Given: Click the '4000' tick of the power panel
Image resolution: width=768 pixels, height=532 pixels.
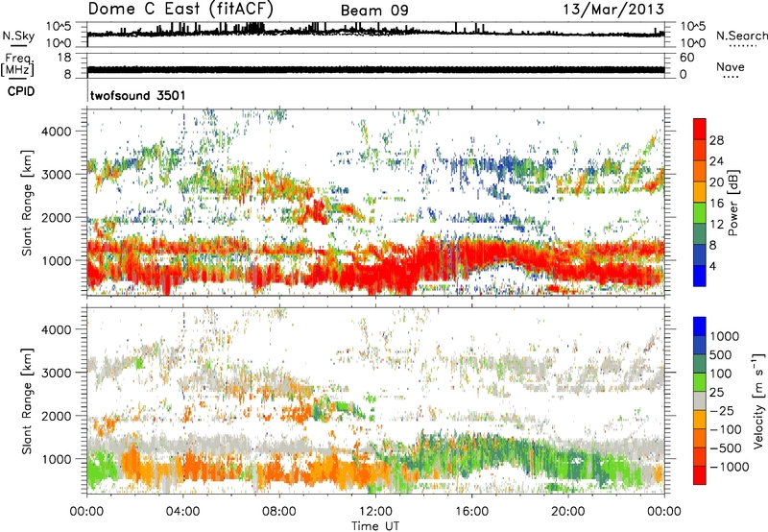Looking at the screenshot, I should (x=56, y=132).
